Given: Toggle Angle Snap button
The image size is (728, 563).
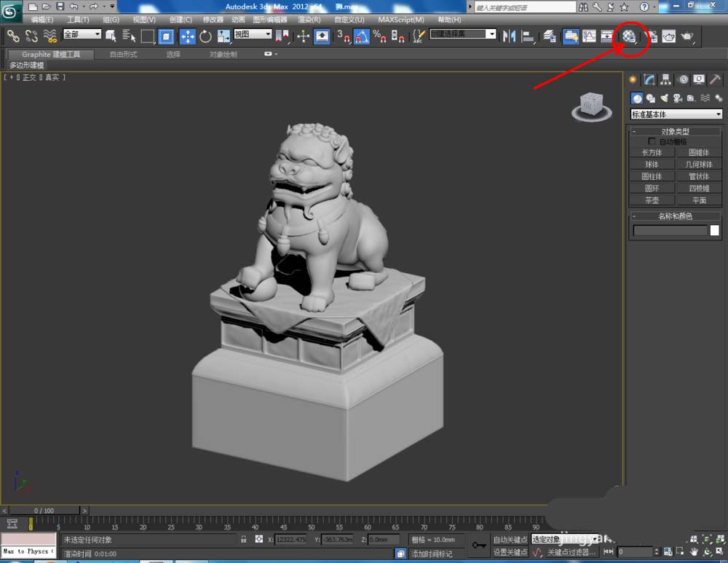Looking at the screenshot, I should tap(362, 36).
